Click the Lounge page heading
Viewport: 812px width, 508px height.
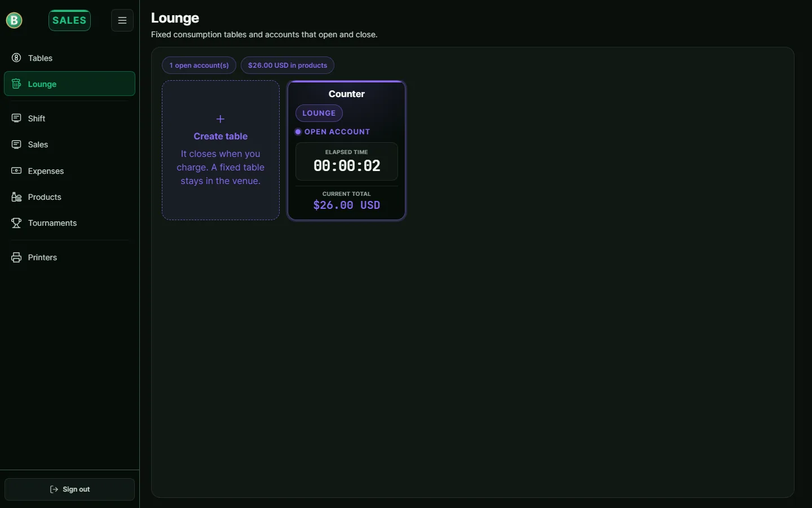coord(175,18)
